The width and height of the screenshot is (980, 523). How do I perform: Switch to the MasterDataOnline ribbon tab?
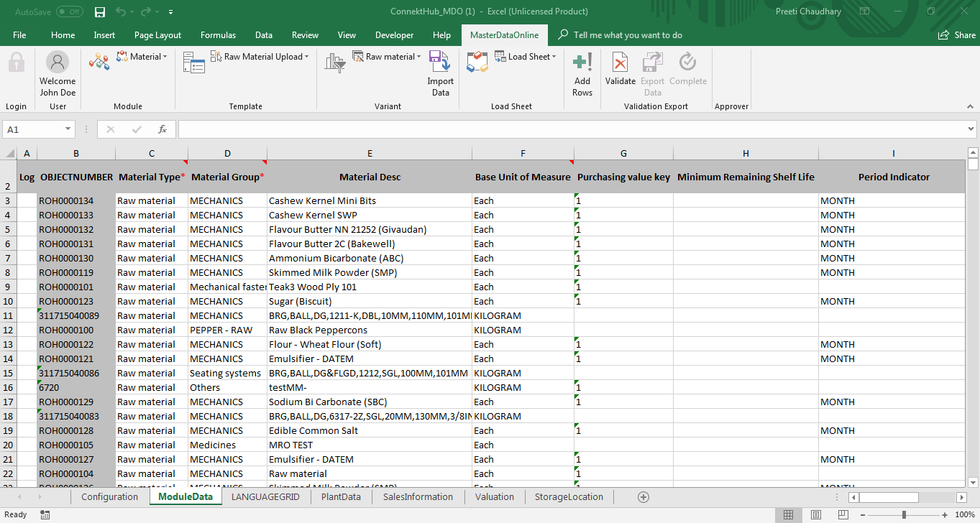pyautogui.click(x=504, y=34)
